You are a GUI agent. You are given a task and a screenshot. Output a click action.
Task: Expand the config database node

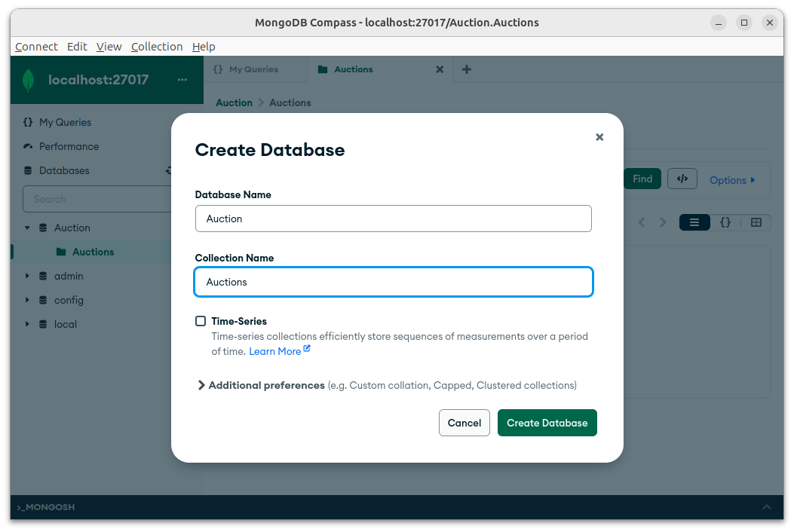point(27,300)
